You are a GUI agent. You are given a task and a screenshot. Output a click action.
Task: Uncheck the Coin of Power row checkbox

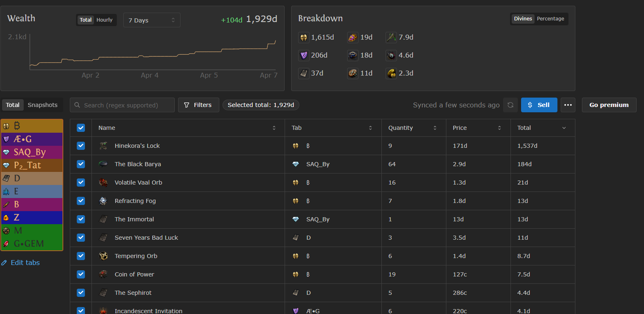coord(81,274)
